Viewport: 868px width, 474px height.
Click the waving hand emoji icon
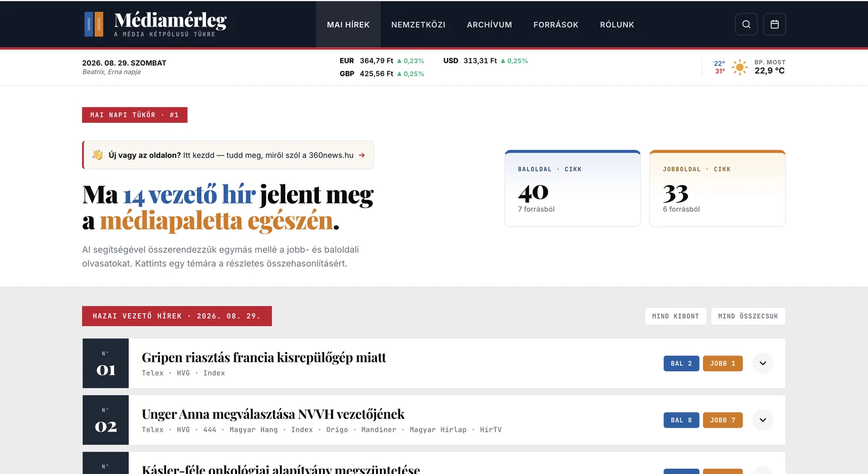98,155
